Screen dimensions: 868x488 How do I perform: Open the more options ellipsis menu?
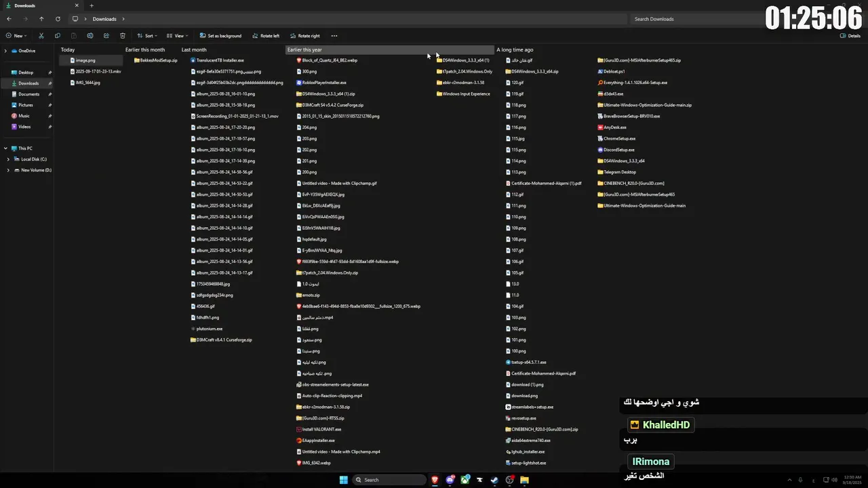[x=334, y=36]
